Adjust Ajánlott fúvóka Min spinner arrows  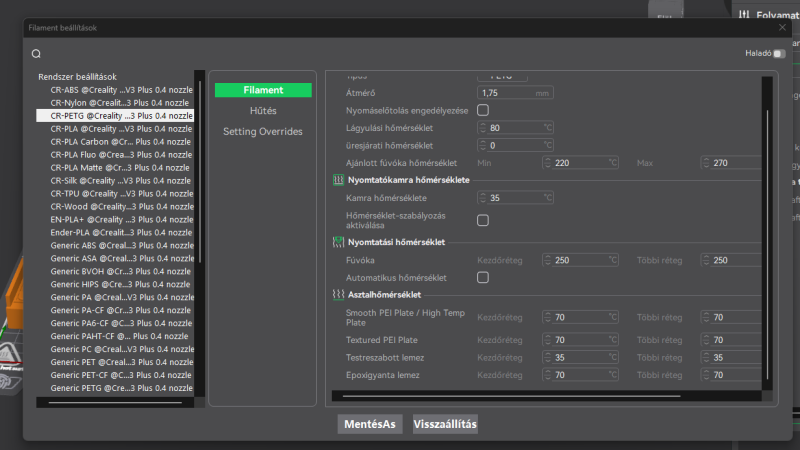[547, 163]
